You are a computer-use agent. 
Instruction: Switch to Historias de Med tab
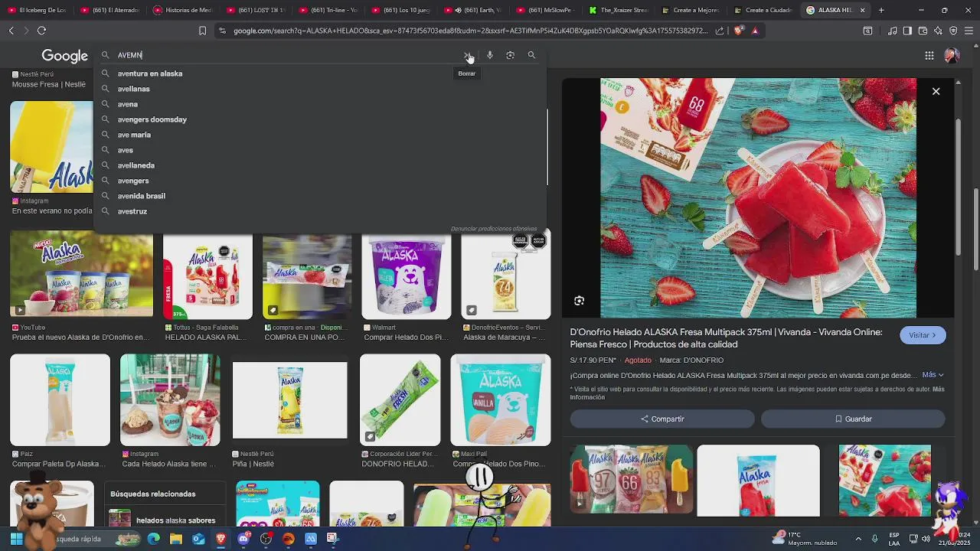[184, 10]
